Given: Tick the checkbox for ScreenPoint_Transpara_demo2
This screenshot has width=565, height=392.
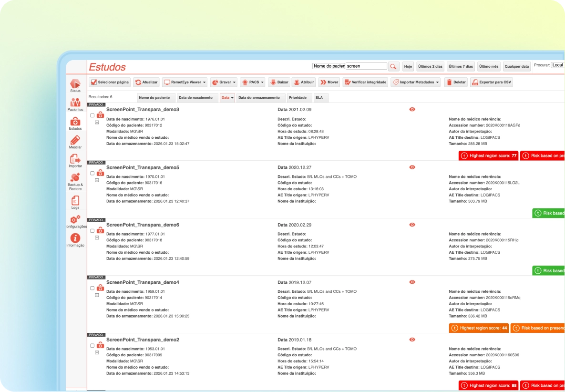Looking at the screenshot, I should point(92,346).
